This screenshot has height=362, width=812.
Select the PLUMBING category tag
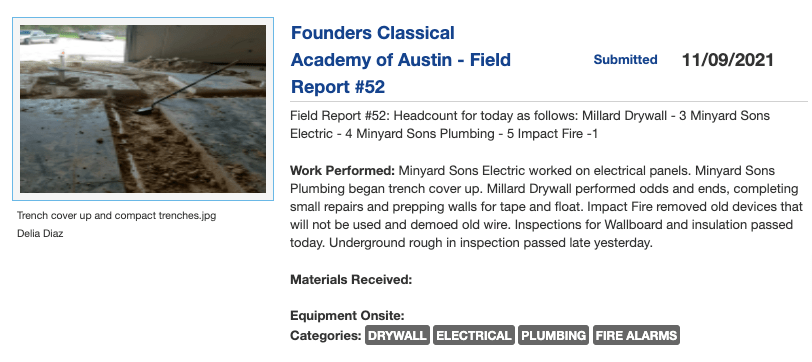point(554,336)
